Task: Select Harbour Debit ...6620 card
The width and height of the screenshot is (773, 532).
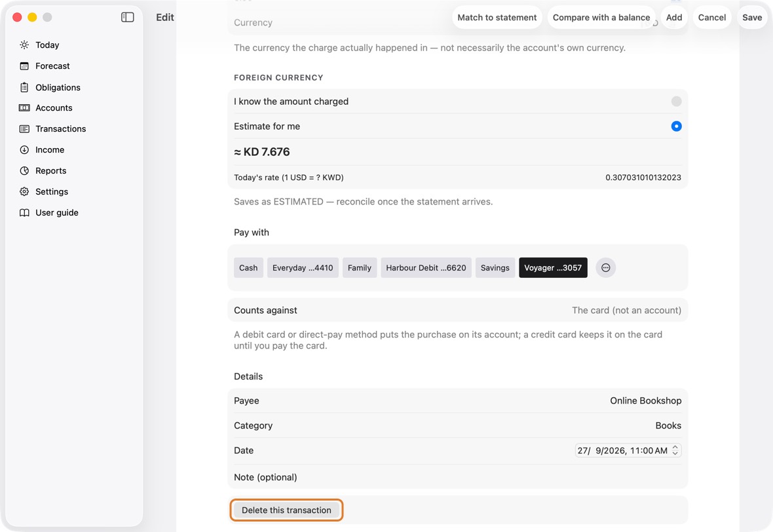Action: coord(426,268)
